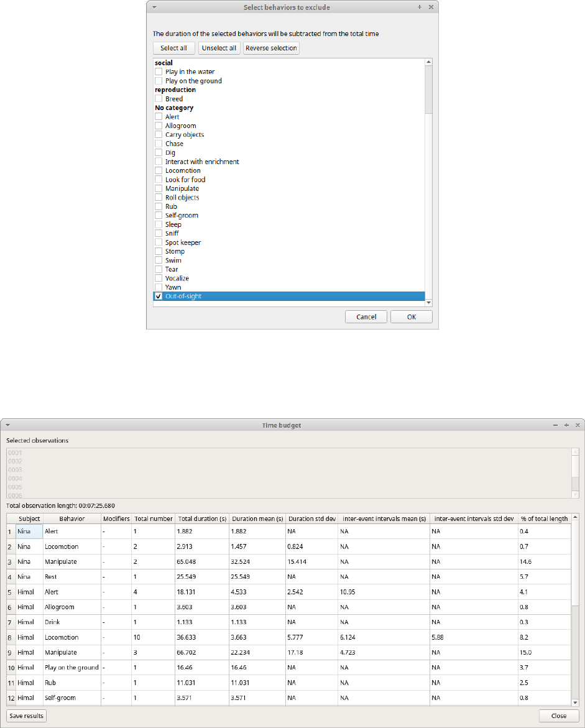The width and height of the screenshot is (585, 728).
Task: Click the Self-groom label in exclude list
Action: pos(182,216)
